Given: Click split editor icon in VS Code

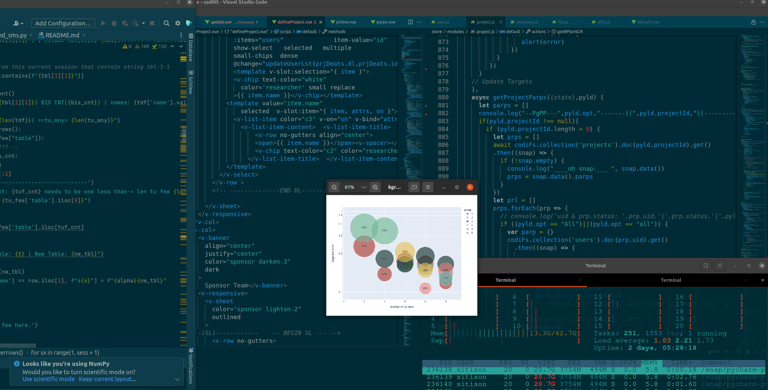Looking at the screenshot, I should click(410, 22).
